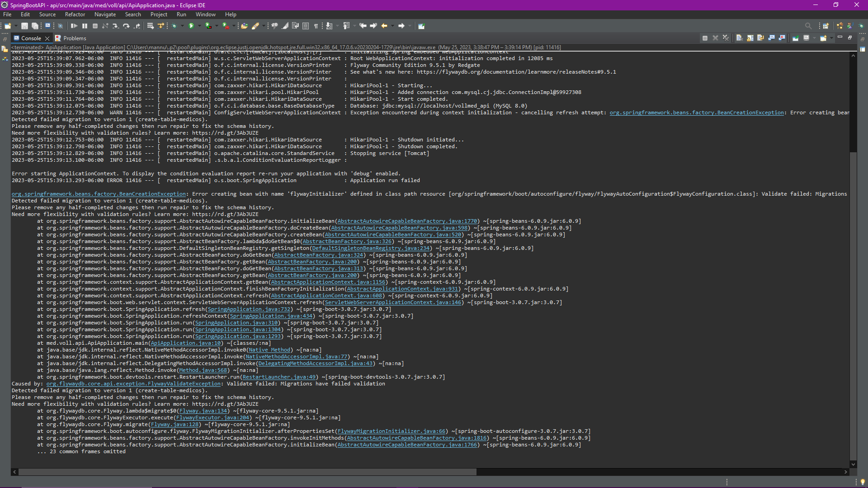Click the Save icon in toolbar
The width and height of the screenshot is (868, 488).
(24, 26)
